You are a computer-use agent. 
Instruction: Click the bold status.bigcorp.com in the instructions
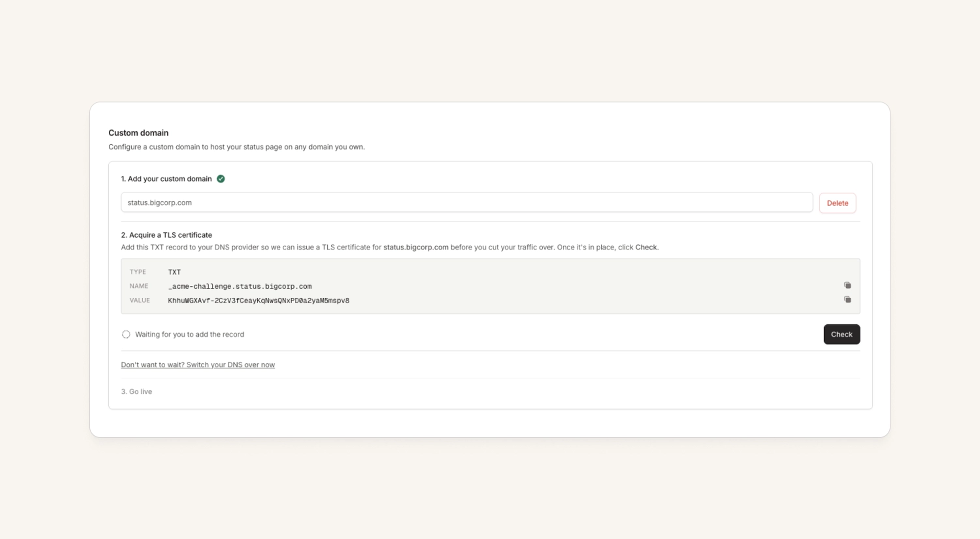point(416,247)
